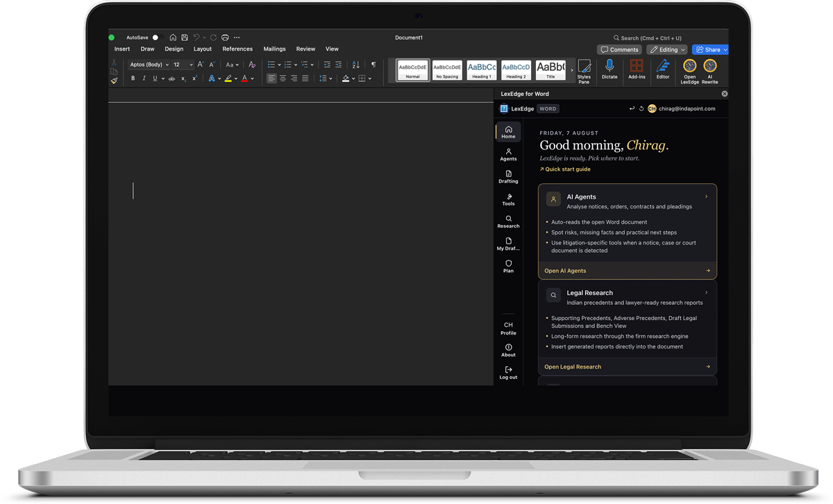The image size is (833, 504).
Task: Click the Clear Formatting icon
Action: tap(252, 65)
